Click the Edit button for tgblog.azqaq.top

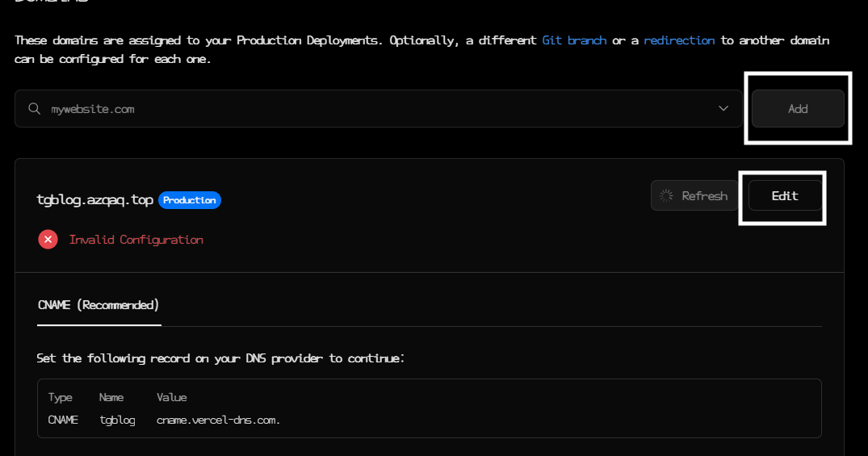coord(785,195)
